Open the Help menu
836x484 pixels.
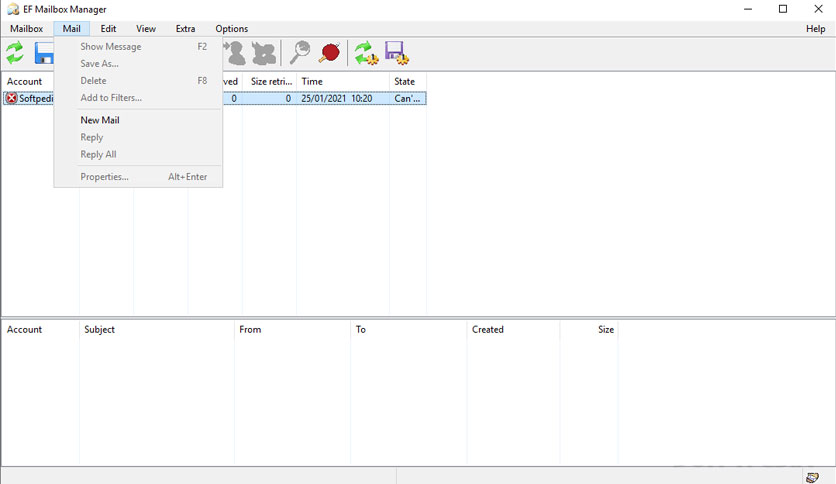pos(815,29)
